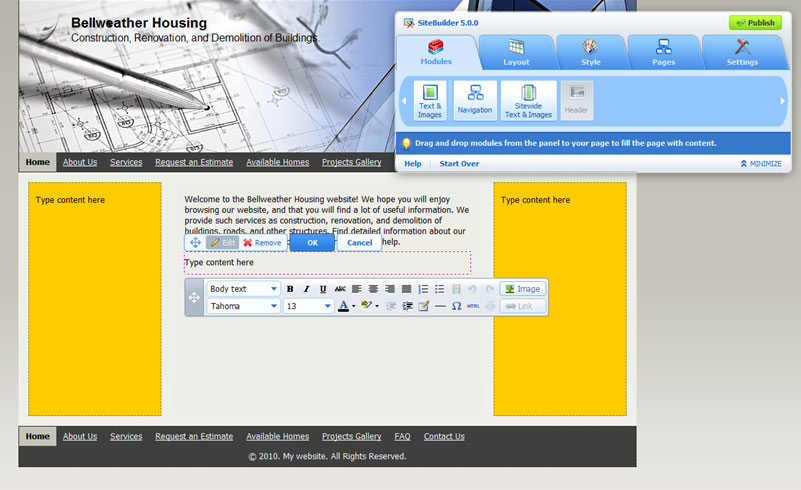Click the Text & Images module icon

click(x=430, y=101)
